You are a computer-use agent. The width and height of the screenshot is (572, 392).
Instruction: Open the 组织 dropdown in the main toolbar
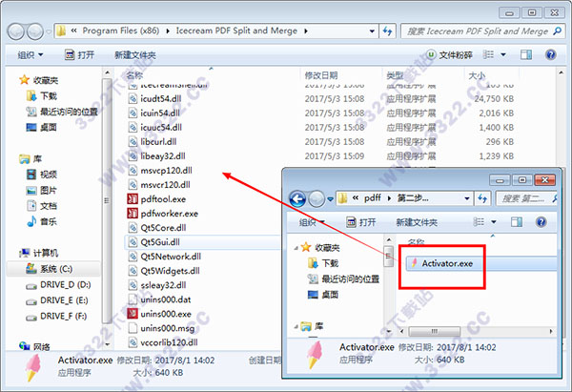point(31,54)
